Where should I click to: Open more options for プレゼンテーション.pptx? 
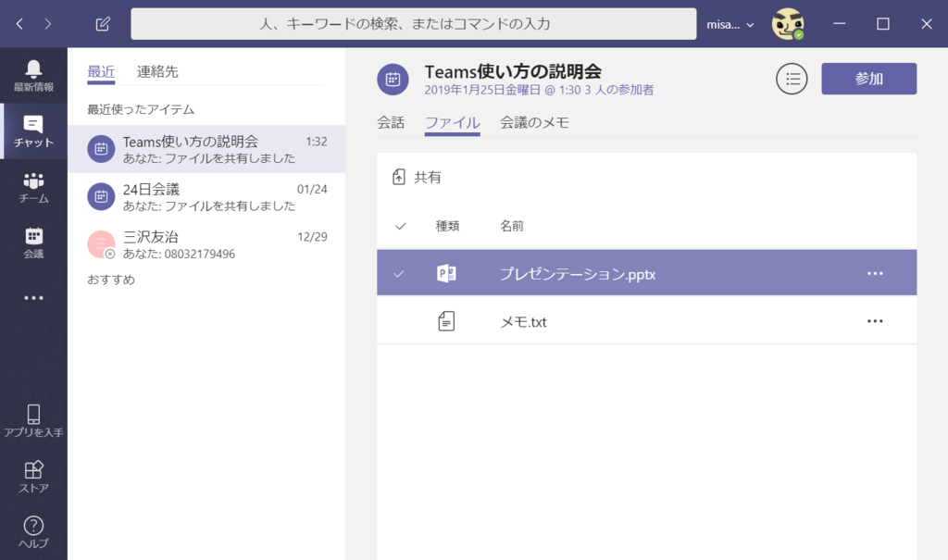[875, 272]
